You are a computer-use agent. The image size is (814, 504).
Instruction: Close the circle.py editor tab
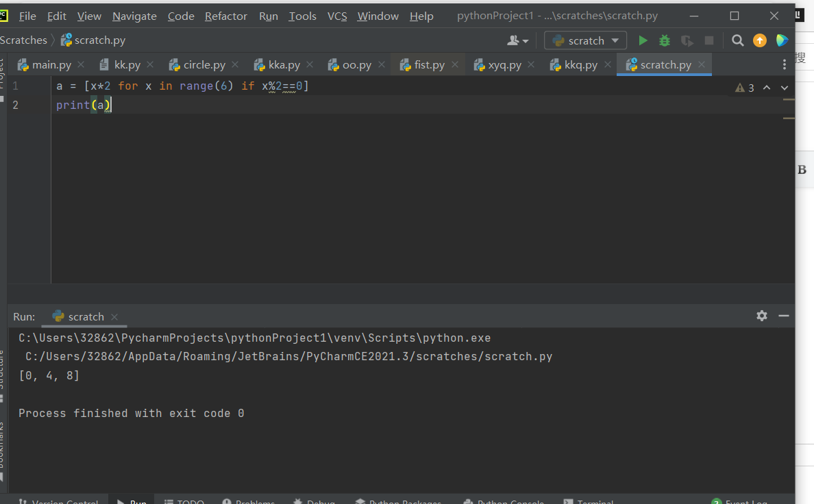click(x=235, y=64)
